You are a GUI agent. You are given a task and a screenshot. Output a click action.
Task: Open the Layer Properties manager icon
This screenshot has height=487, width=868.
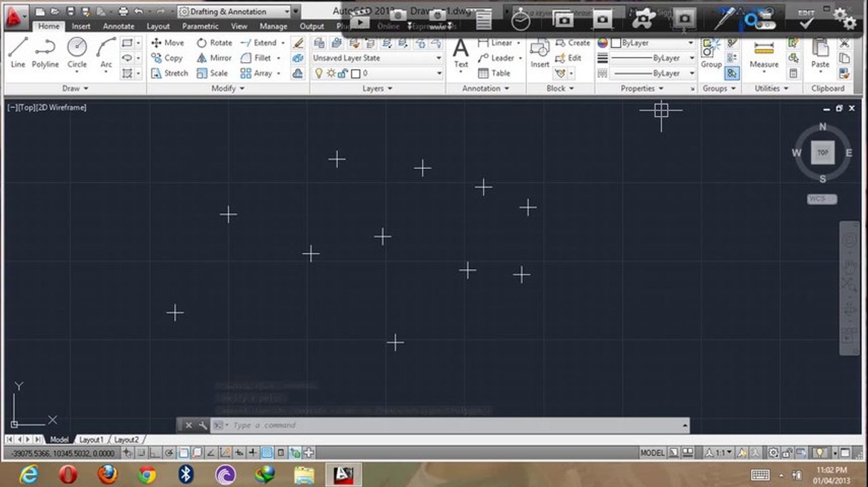click(319, 43)
